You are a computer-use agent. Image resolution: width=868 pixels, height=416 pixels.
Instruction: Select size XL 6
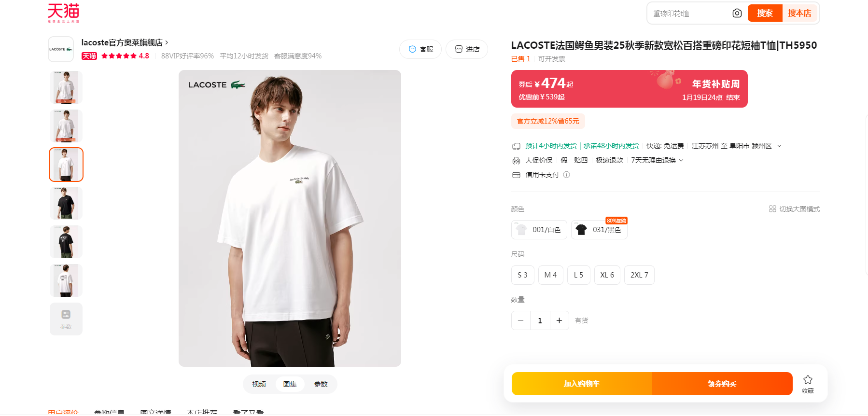tap(607, 275)
